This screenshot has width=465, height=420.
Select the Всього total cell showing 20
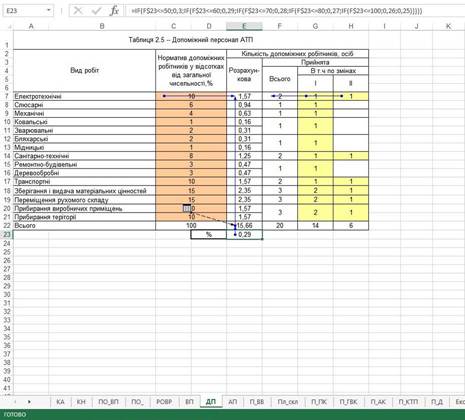tap(280, 226)
